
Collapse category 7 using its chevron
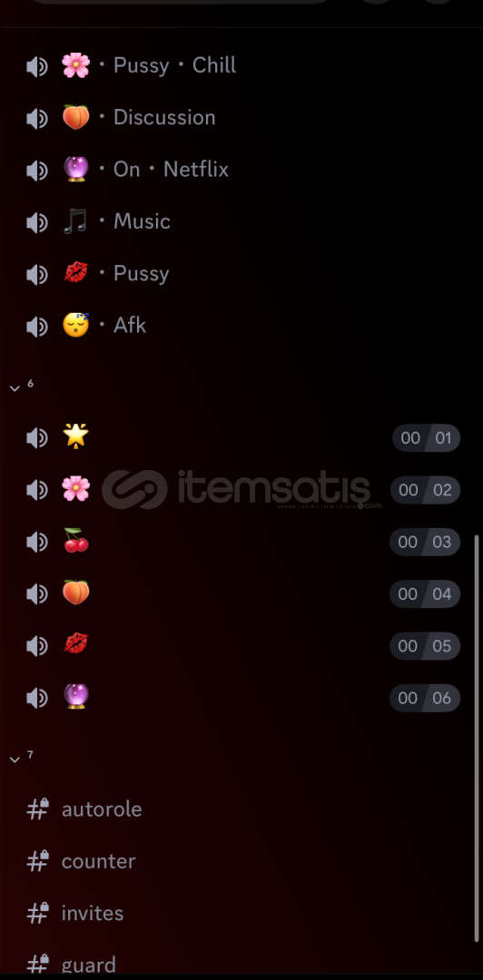pyautogui.click(x=15, y=759)
